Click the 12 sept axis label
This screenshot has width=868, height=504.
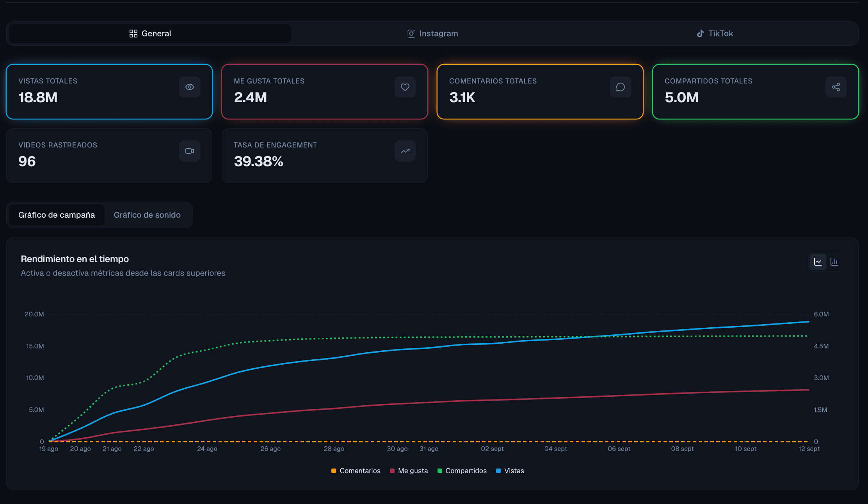click(x=809, y=449)
